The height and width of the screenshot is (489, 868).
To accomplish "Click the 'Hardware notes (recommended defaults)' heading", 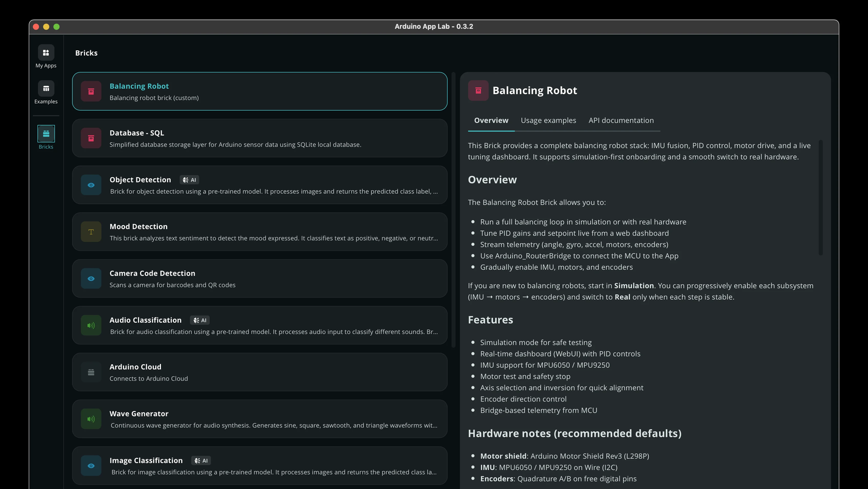I will [575, 433].
